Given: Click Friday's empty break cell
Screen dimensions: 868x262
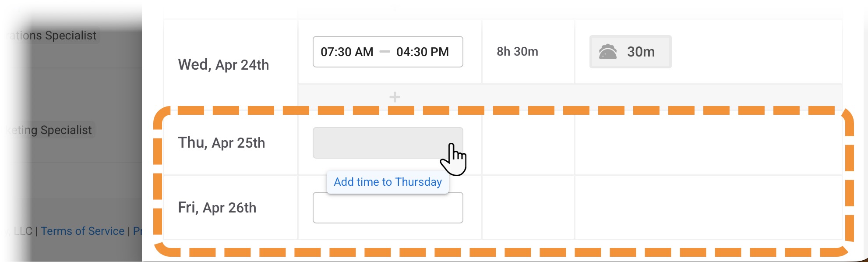Looking at the screenshot, I should click(x=708, y=208).
